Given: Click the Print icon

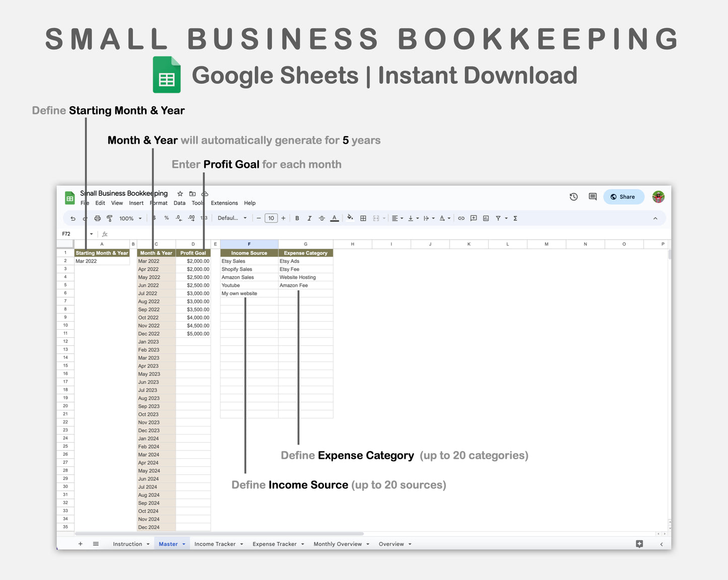Looking at the screenshot, I should point(97,219).
